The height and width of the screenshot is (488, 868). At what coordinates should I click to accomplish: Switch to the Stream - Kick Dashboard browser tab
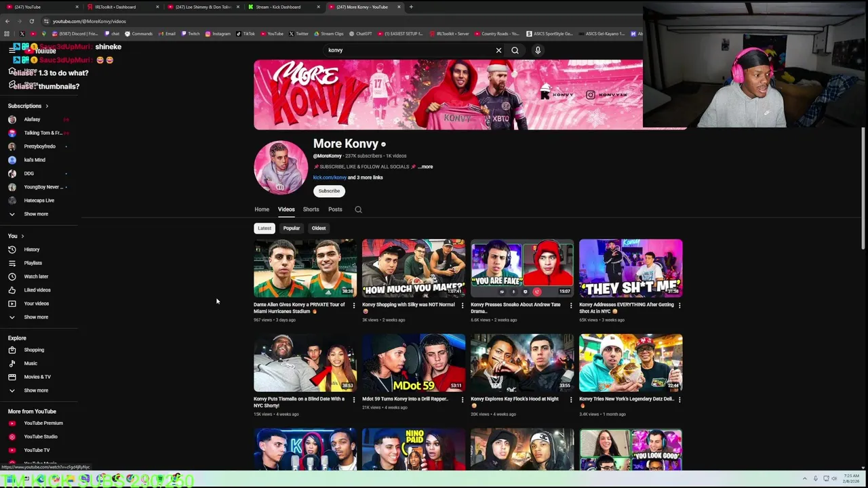[x=283, y=7]
